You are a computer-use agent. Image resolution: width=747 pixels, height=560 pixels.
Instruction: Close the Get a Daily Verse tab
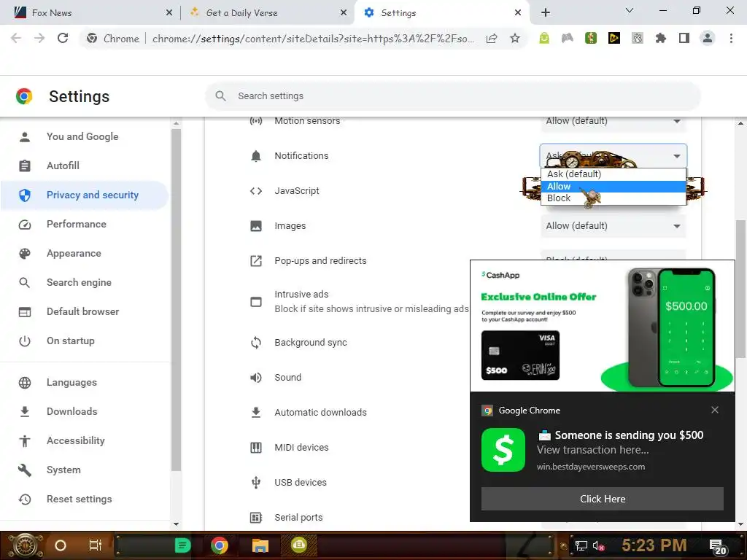[344, 13]
